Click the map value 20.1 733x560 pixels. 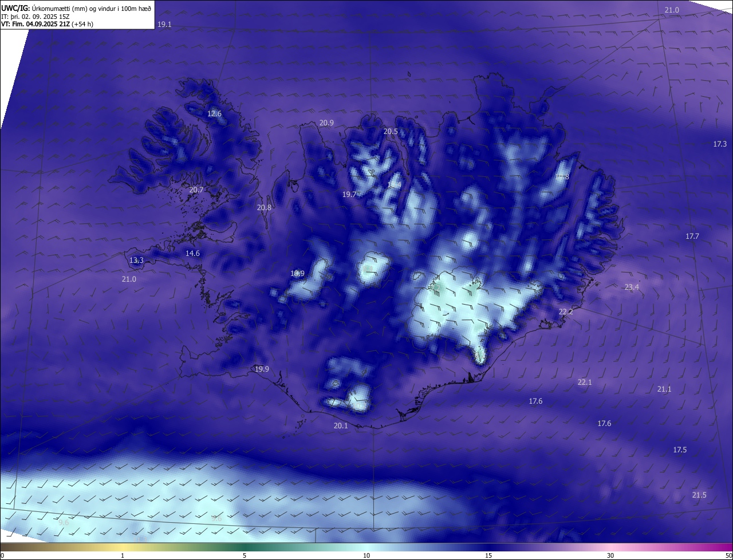tap(341, 426)
